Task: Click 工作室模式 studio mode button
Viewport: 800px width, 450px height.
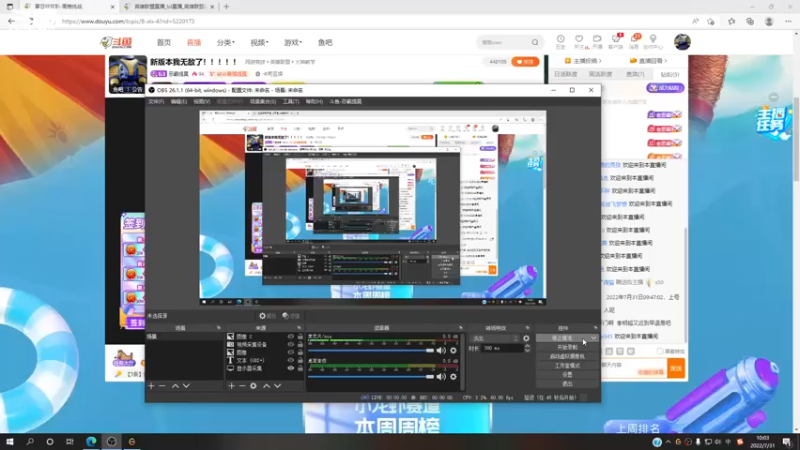Action: [x=567, y=366]
